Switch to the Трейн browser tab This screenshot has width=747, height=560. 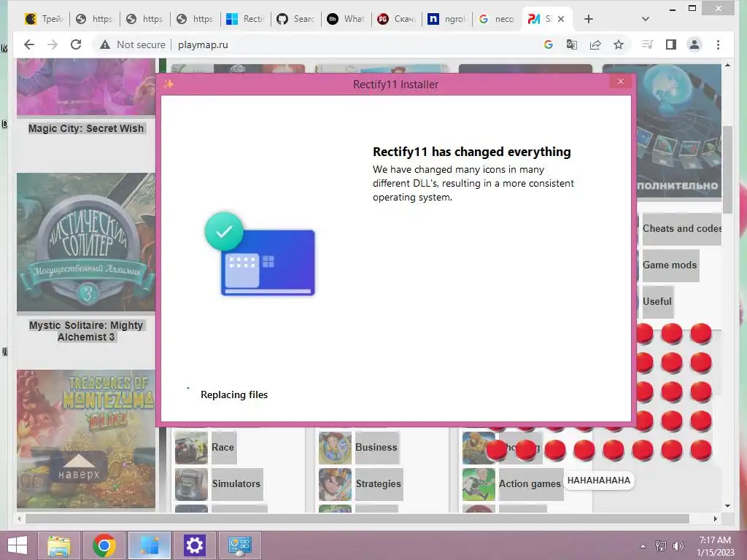coord(44,19)
